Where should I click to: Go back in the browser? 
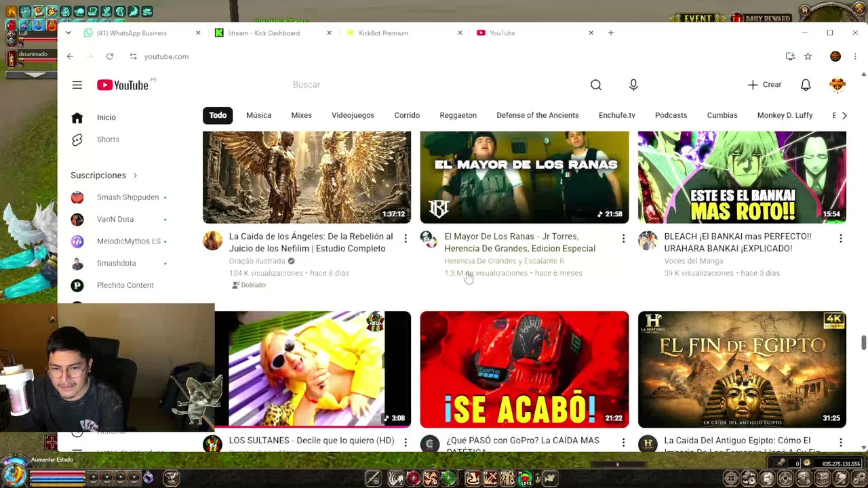(70, 56)
